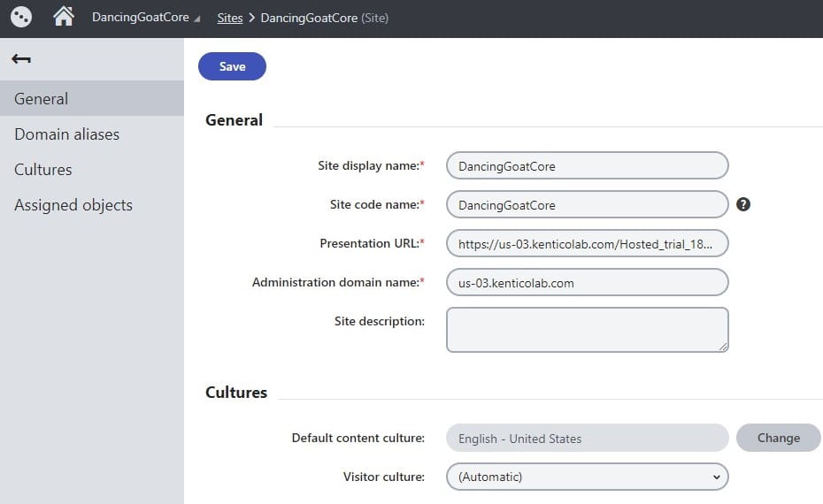Image resolution: width=823 pixels, height=504 pixels.
Task: Edit the Site display name field
Action: click(587, 165)
